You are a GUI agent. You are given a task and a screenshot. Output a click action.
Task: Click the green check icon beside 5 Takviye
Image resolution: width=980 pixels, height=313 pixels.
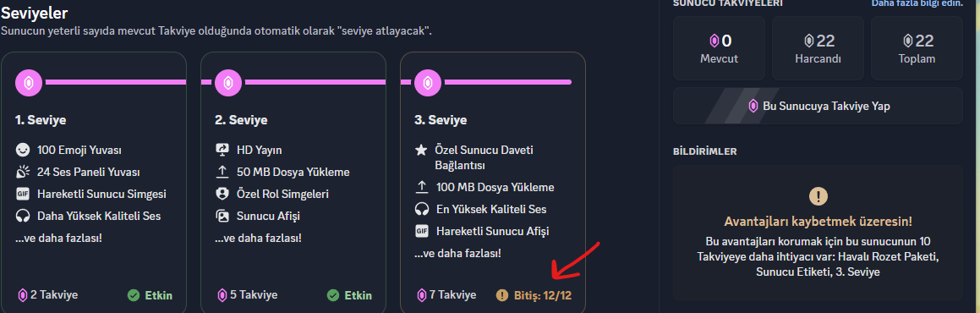(333, 295)
